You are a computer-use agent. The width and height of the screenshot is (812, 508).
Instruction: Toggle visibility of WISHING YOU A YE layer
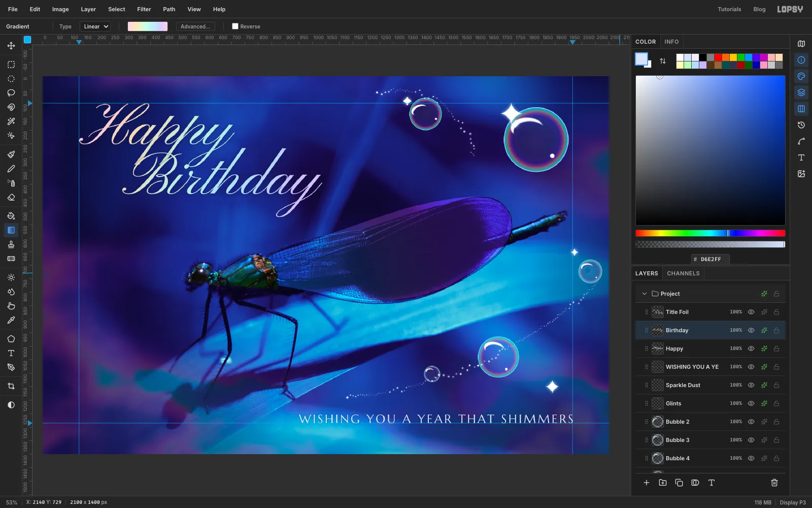(x=751, y=367)
